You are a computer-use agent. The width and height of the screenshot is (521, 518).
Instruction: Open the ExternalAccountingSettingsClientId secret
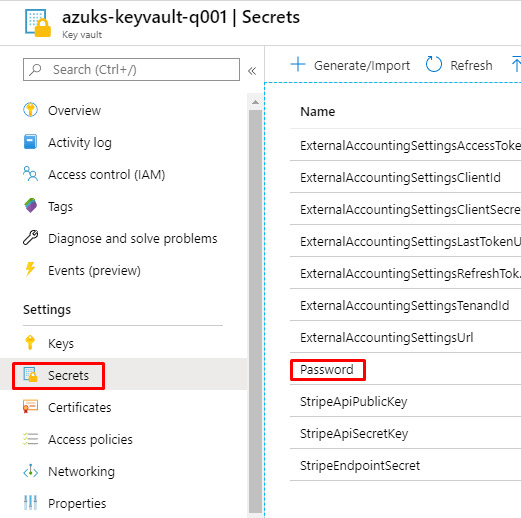[x=400, y=178]
